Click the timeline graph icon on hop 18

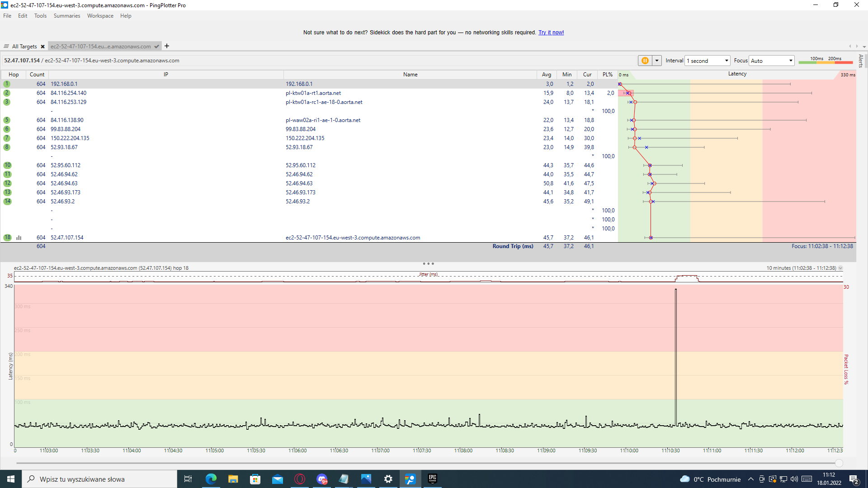(19, 238)
